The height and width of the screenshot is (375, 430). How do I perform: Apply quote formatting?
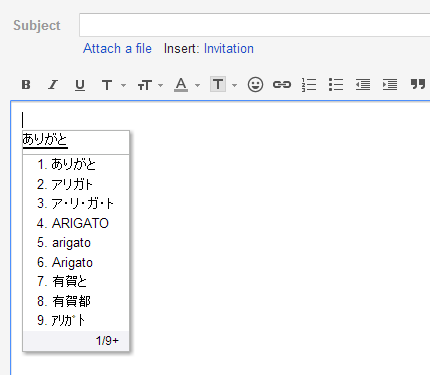point(418,84)
